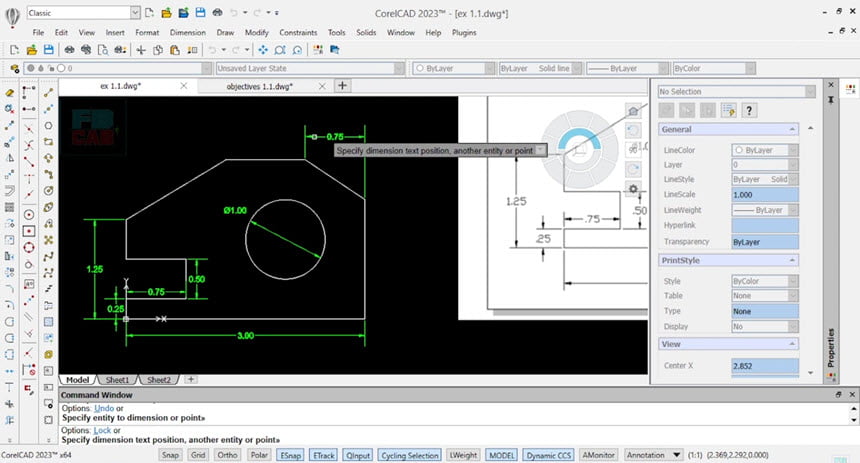This screenshot has width=860, height=463.
Task: Click the new drawing tab plus button
Action: [x=342, y=86]
